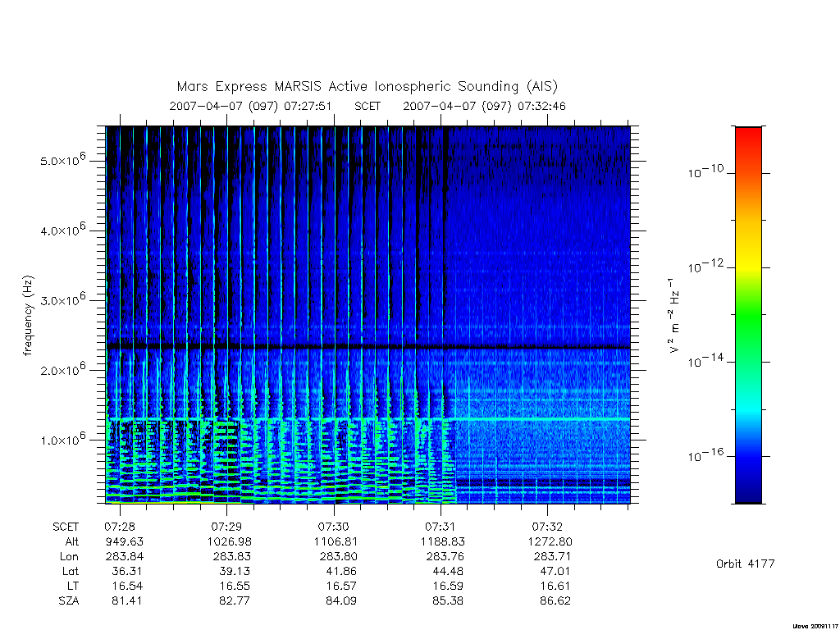Click the 1.0×10^6 frequency tick label
This screenshot has height=630, width=840.
62,439
